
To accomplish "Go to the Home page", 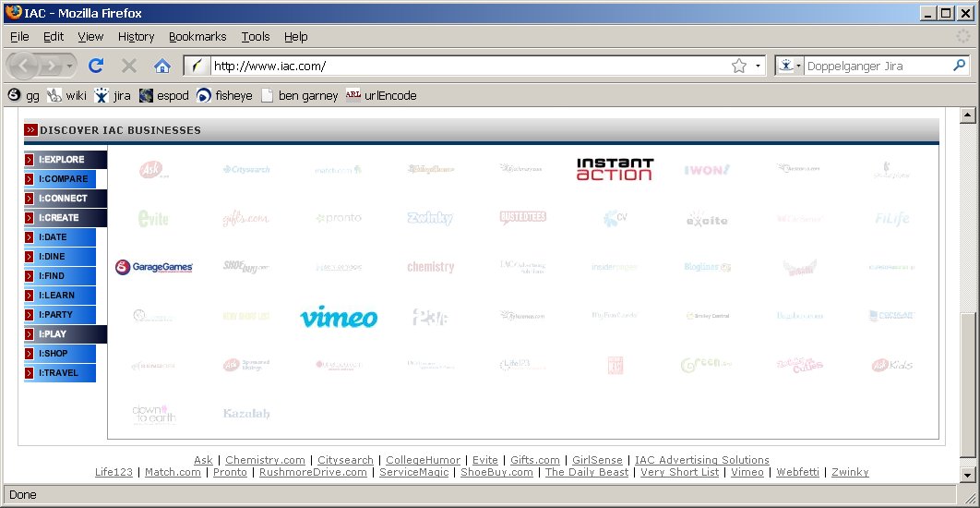I will pos(162,65).
